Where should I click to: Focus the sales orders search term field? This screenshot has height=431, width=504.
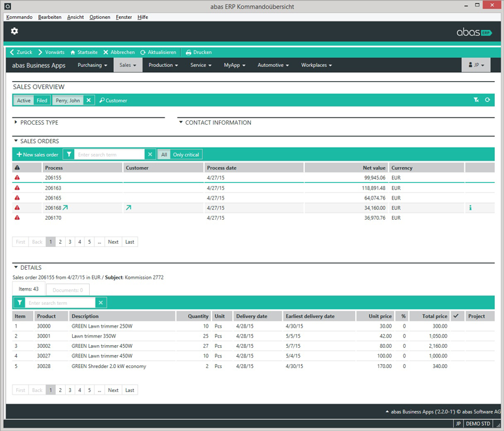(110, 154)
